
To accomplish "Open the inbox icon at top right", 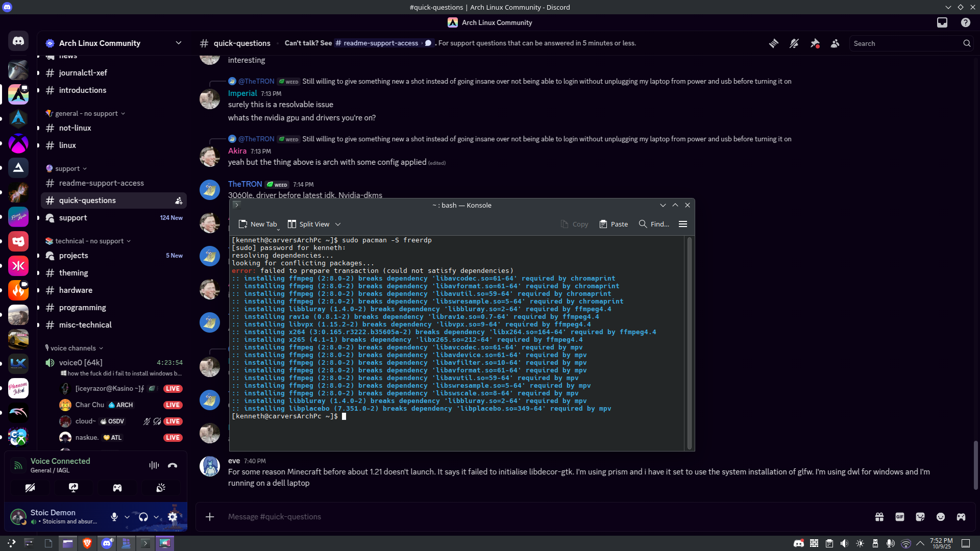I will point(942,22).
